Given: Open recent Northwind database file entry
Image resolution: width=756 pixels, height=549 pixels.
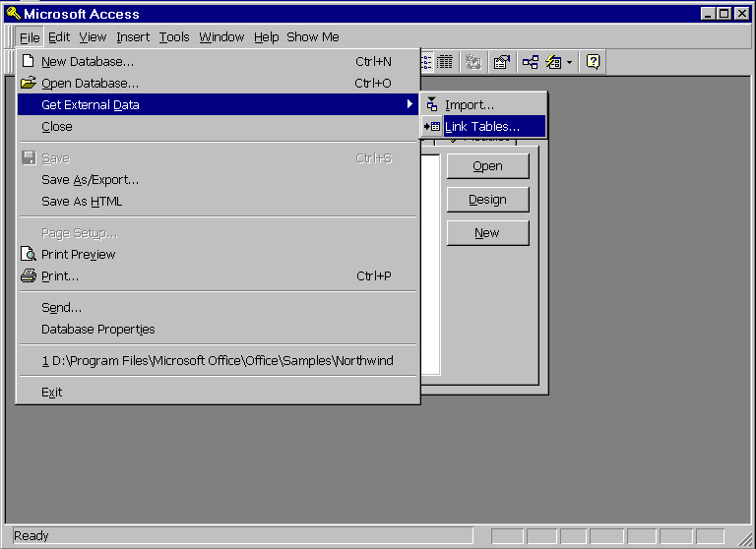Looking at the screenshot, I should click(217, 361).
